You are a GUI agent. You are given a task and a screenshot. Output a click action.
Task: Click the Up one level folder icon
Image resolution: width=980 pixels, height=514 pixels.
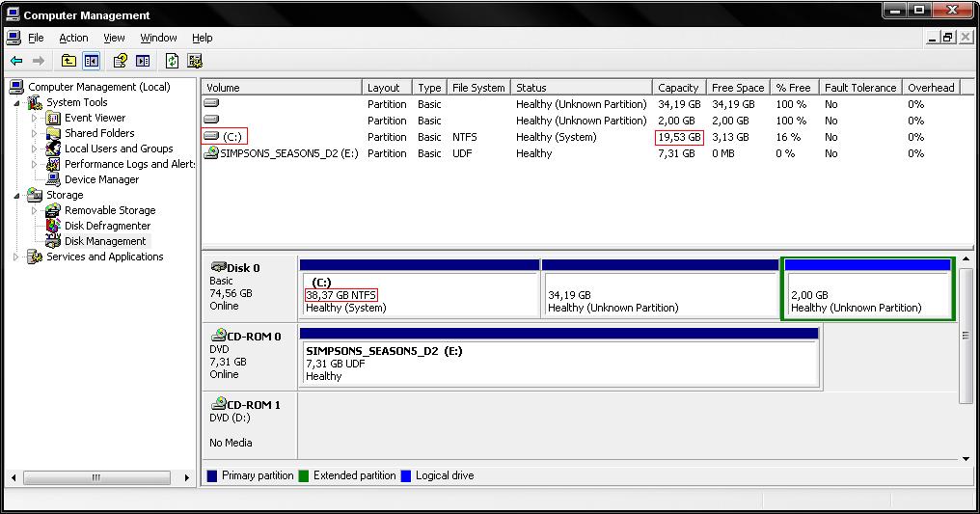[x=68, y=61]
